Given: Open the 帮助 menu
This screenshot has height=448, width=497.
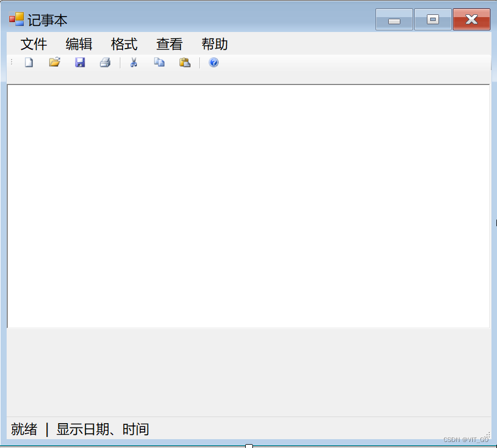Looking at the screenshot, I should (x=215, y=44).
